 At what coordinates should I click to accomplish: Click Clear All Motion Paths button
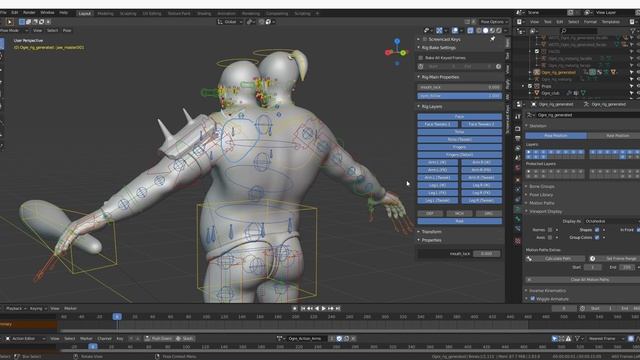point(585,280)
